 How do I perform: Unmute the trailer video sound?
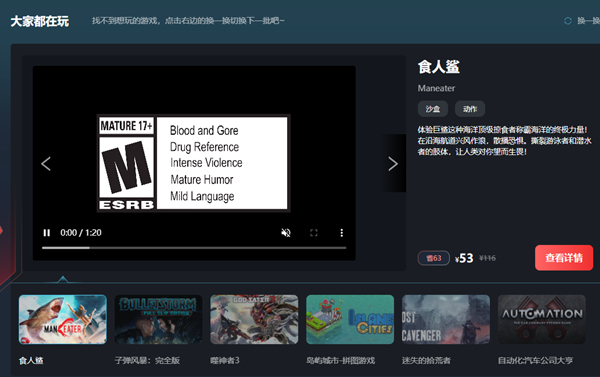pos(286,233)
